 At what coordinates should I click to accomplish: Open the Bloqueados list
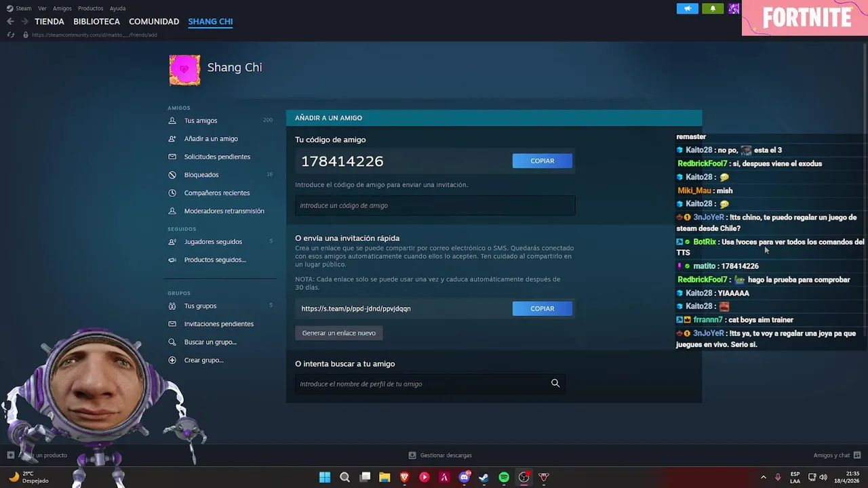[201, 175]
